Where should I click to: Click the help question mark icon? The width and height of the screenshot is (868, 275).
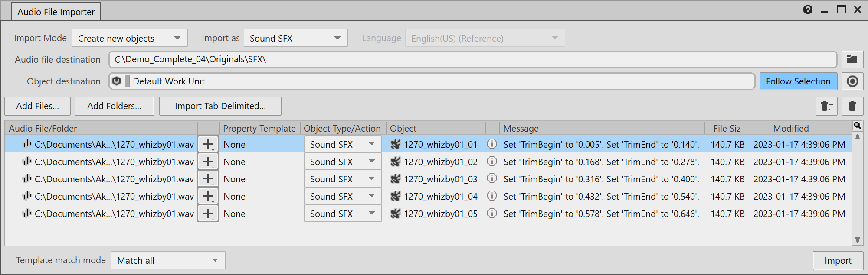807,10
